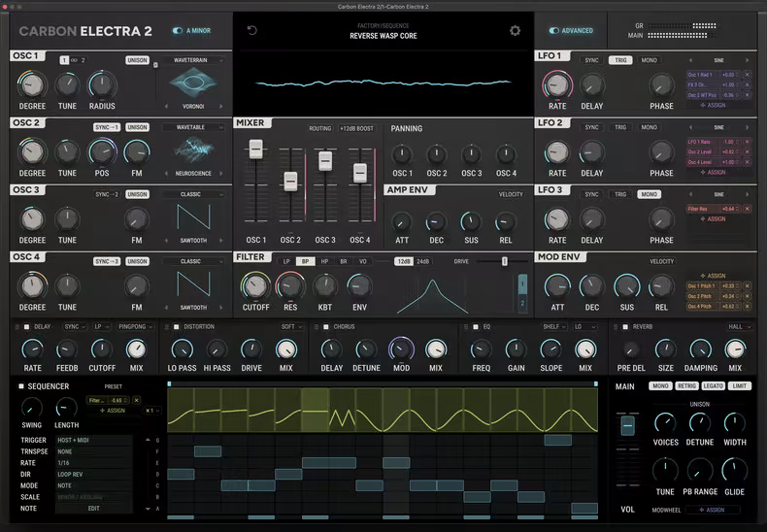Open the delay SYNC dropdown

pyautogui.click(x=75, y=326)
